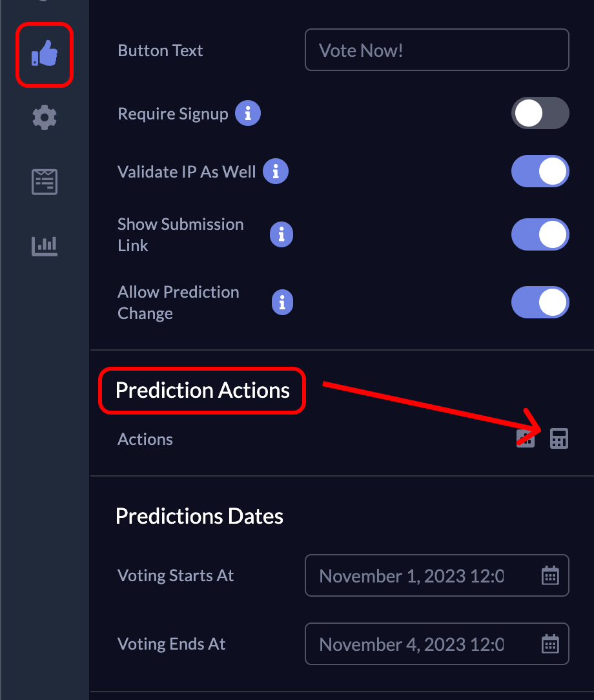Disable the Validate IP As Well toggle
Image resolution: width=594 pixels, height=700 pixels.
pos(540,172)
